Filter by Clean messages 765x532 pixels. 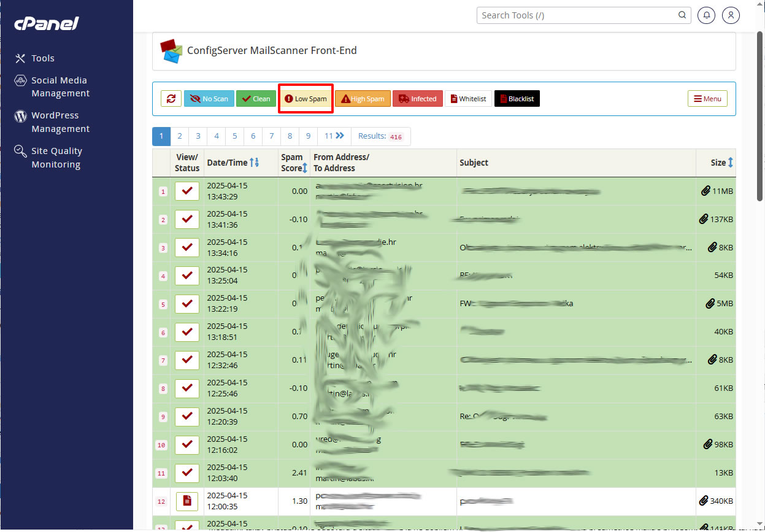click(x=256, y=99)
